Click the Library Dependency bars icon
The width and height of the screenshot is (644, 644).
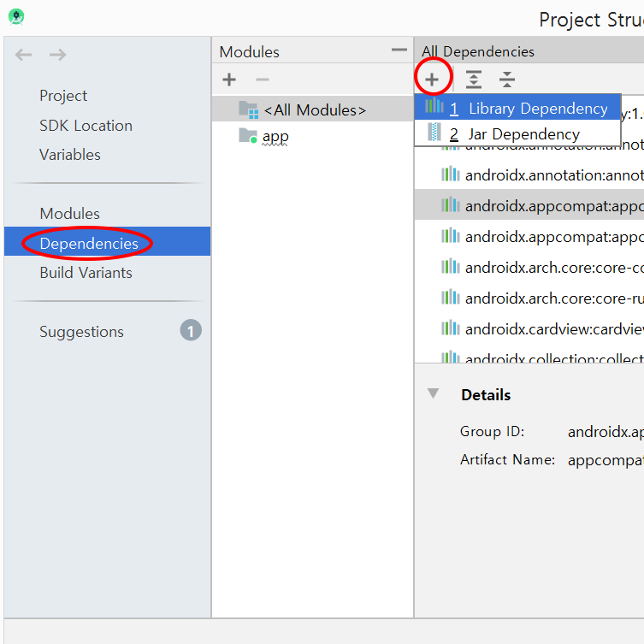pyautogui.click(x=434, y=105)
